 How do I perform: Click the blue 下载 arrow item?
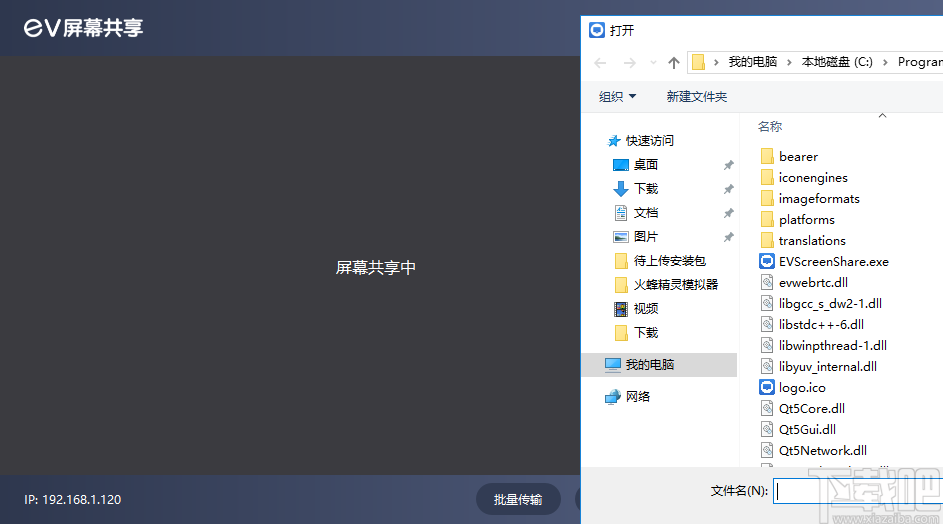click(636, 189)
